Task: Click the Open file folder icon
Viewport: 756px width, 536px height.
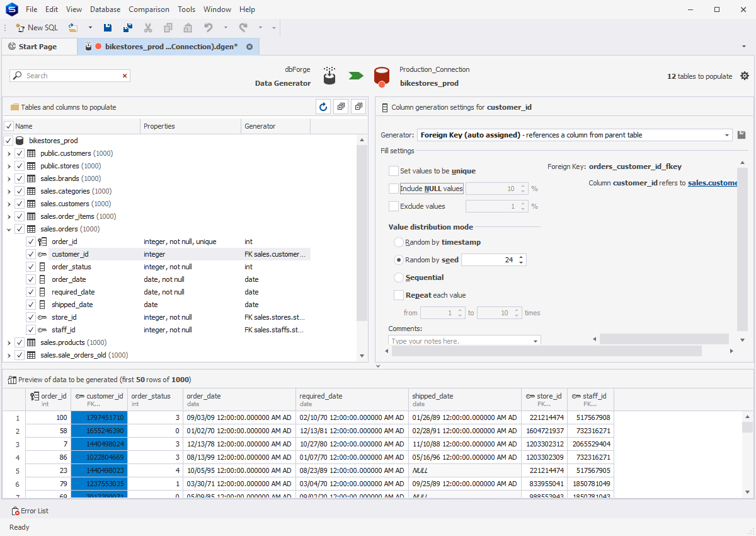Action: tap(73, 28)
